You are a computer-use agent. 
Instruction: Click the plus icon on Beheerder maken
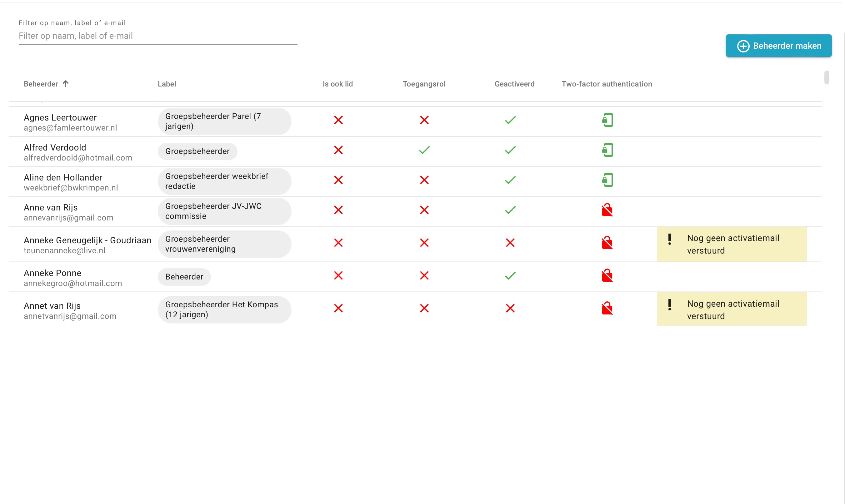[743, 46]
